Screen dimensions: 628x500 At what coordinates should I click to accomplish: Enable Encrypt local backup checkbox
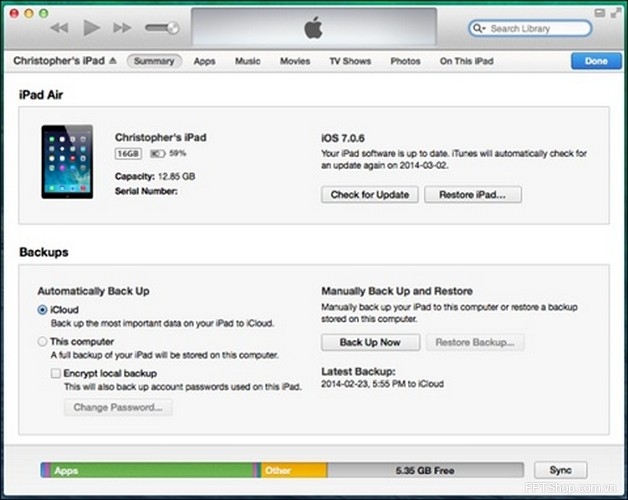pyautogui.click(x=56, y=373)
